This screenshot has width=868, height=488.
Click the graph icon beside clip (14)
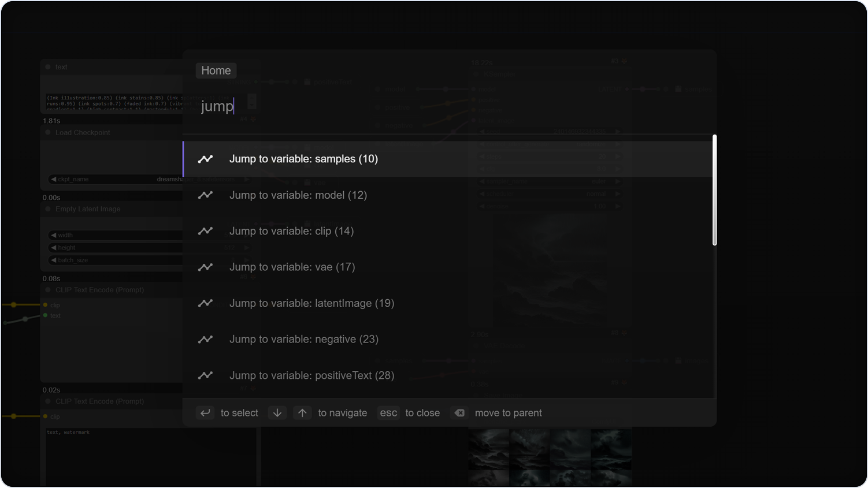[205, 231]
